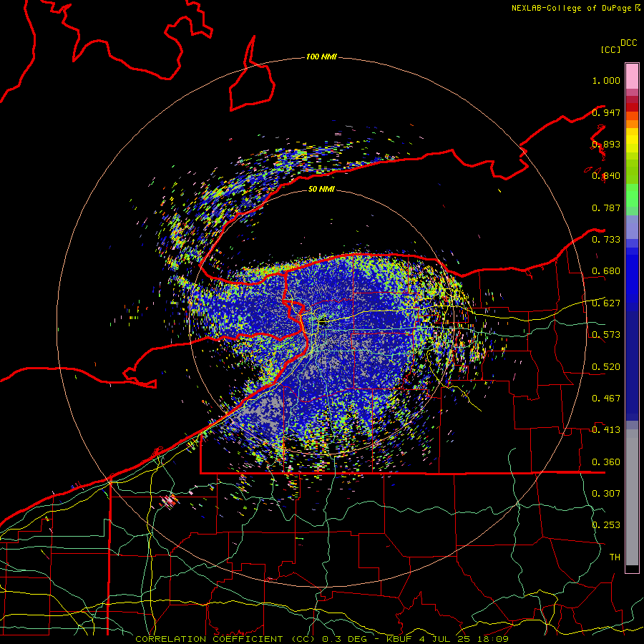This screenshot has width=644, height=644.
Task: Select the 0.413 scale value
Action: [606, 430]
